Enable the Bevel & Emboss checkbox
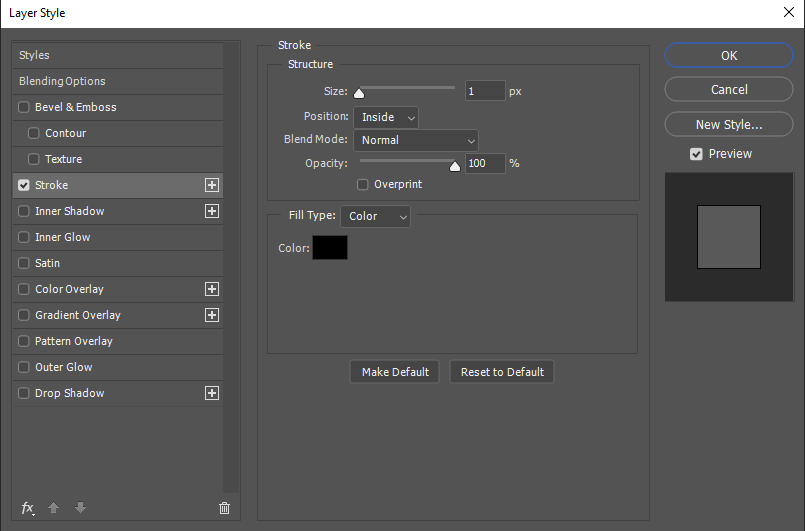Image resolution: width=805 pixels, height=531 pixels. [x=24, y=107]
